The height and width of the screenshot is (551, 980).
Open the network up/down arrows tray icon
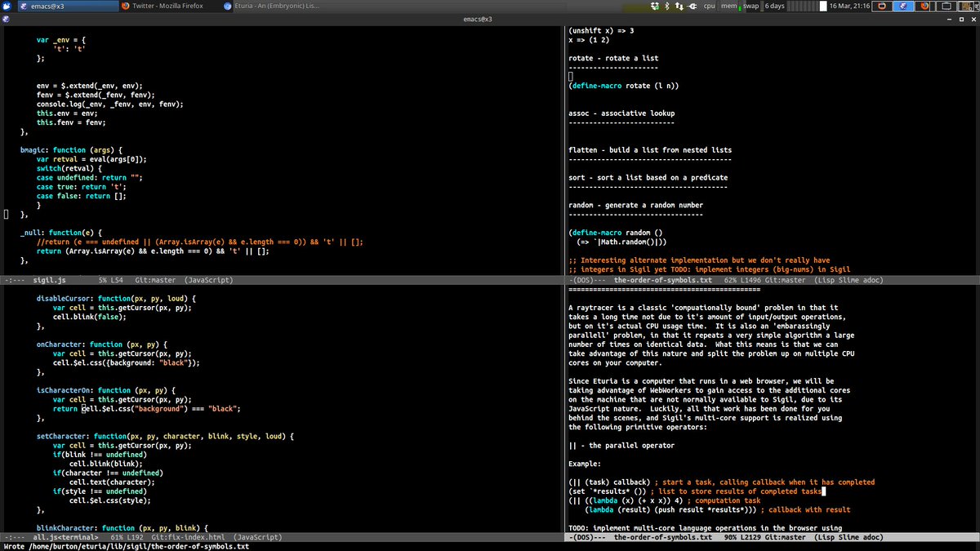point(679,6)
